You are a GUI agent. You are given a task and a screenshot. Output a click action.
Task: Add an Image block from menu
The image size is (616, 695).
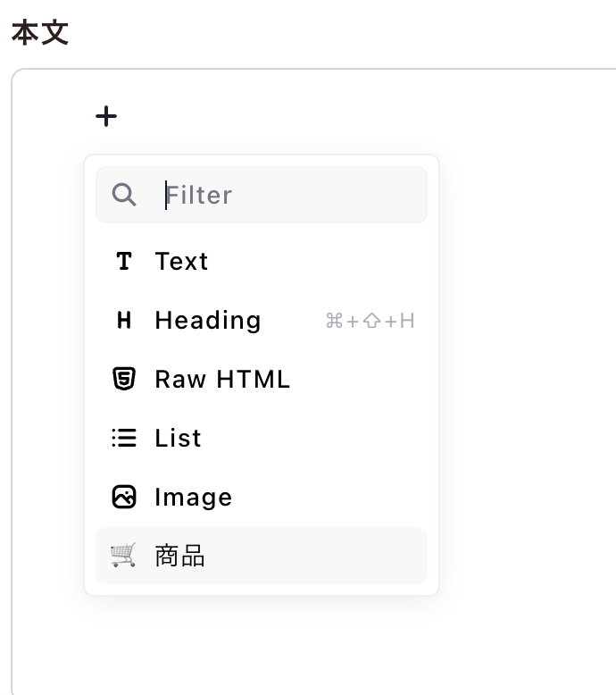193,497
